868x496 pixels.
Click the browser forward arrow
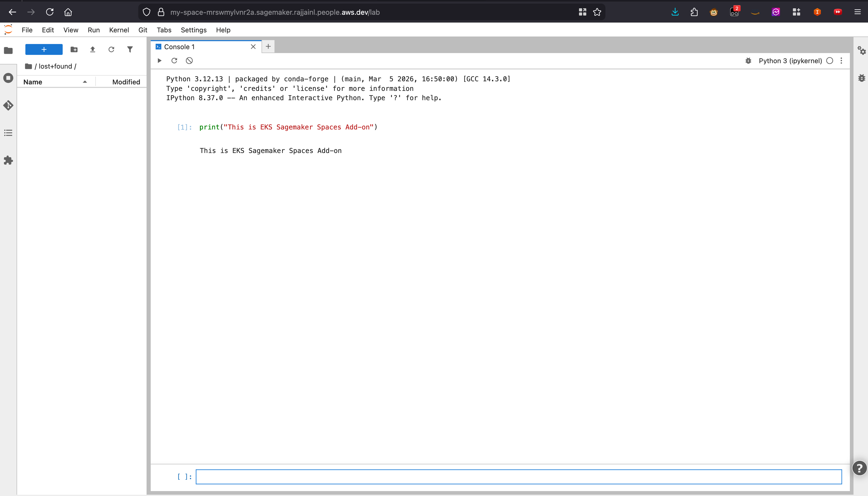click(x=31, y=12)
